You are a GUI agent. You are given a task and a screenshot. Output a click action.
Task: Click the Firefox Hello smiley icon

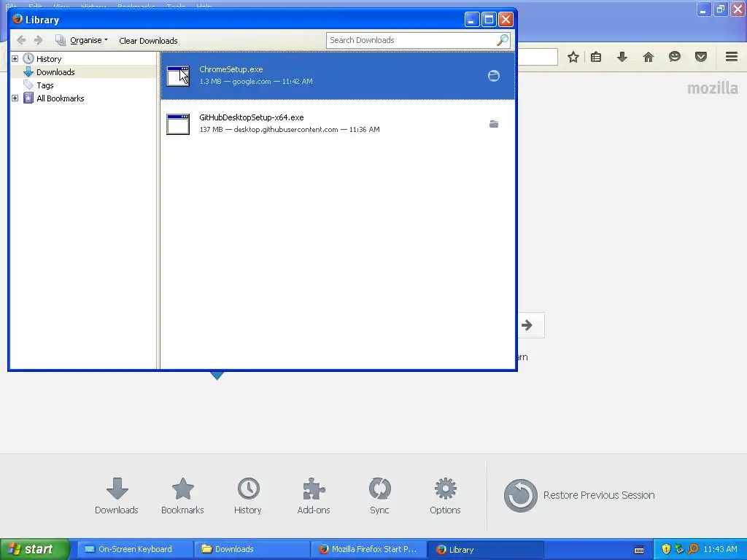pos(675,57)
